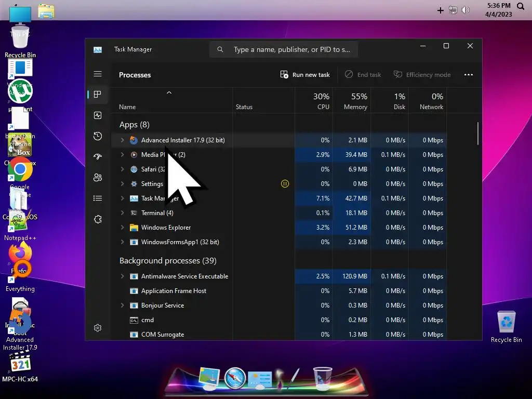Select the cmd process row
Image resolution: width=532 pixels, height=399 pixels.
point(278,320)
